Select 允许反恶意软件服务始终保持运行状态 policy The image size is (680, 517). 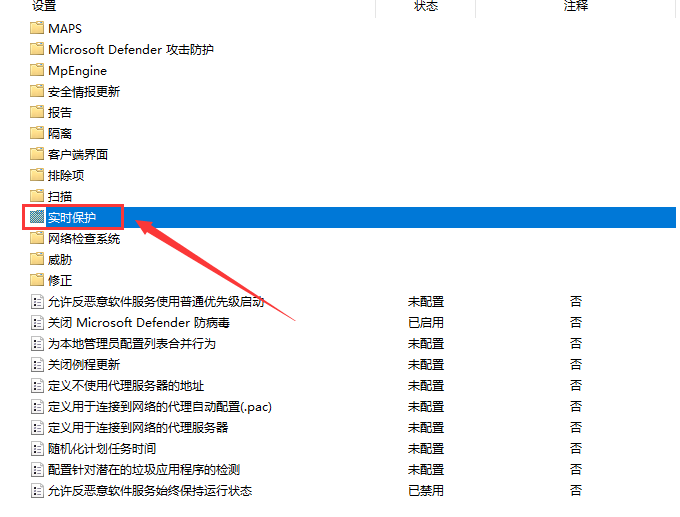click(x=150, y=490)
